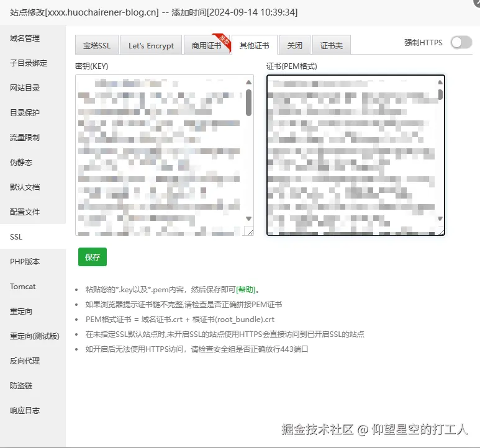Click up arrow of KEY textarea scrollbar
480x448 pixels.
click(x=248, y=83)
